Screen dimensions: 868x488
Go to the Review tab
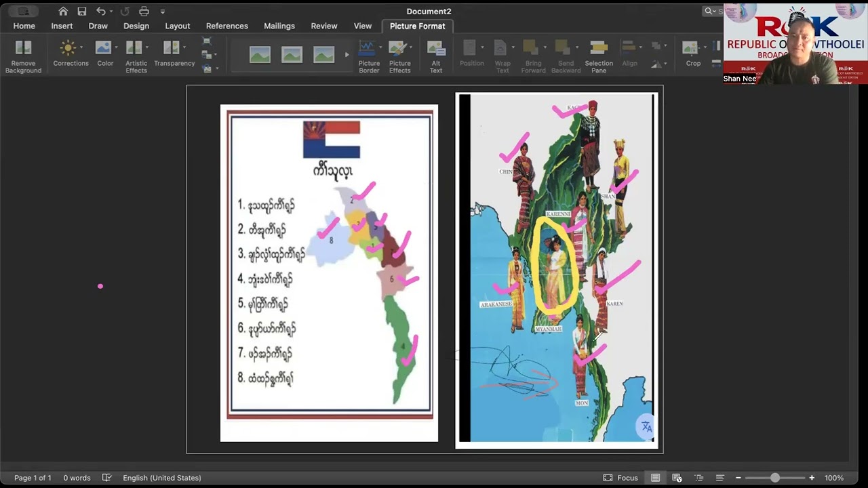tap(324, 26)
